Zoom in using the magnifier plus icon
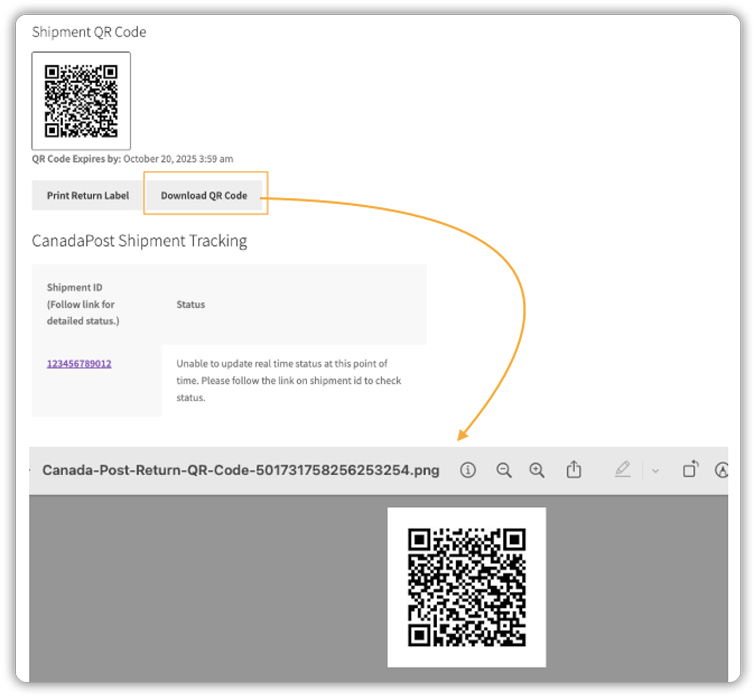Viewport: 754px width, 700px height. point(537,470)
